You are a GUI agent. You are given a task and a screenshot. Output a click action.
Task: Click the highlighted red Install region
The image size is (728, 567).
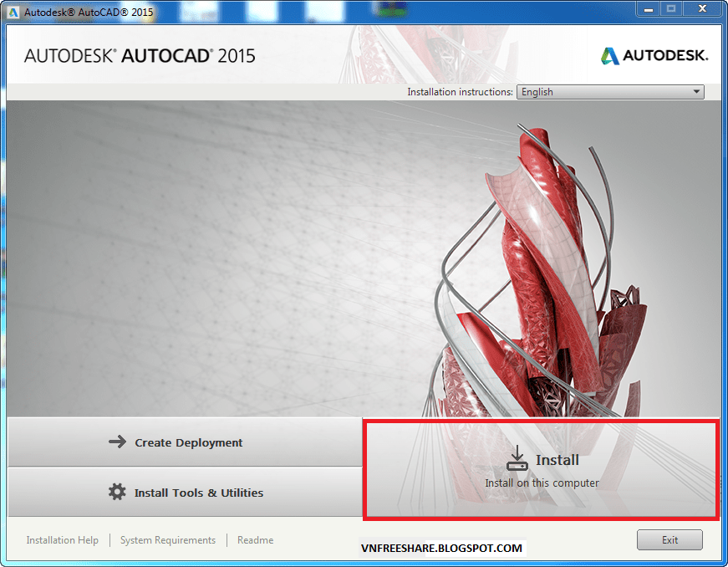(x=542, y=468)
